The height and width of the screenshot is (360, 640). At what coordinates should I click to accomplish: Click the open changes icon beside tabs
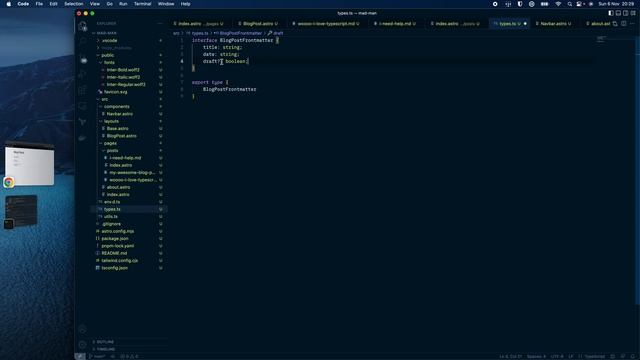[x=615, y=24]
